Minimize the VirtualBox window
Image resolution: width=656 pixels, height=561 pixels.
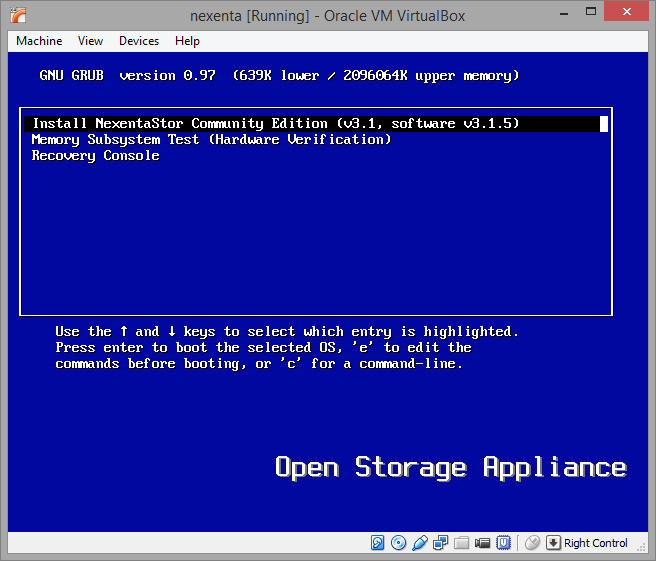564,13
